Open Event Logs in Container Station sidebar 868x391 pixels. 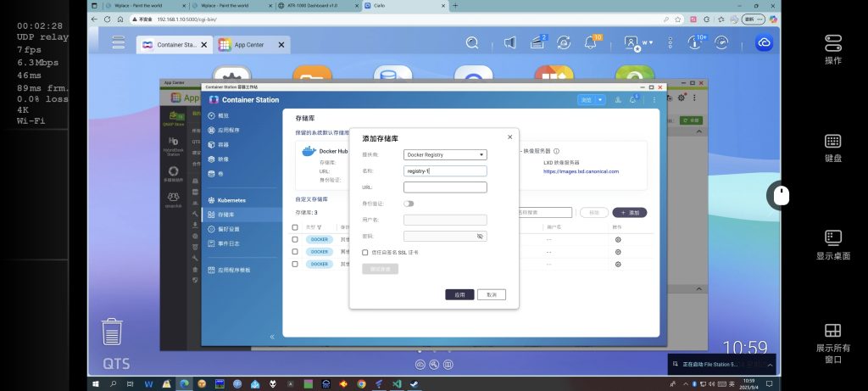[x=224, y=243]
